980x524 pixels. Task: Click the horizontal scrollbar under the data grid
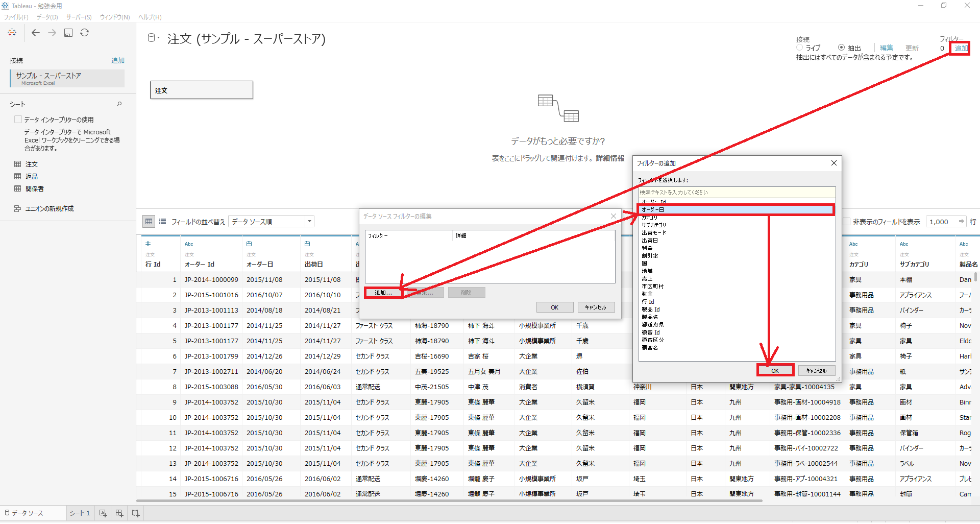pos(450,501)
